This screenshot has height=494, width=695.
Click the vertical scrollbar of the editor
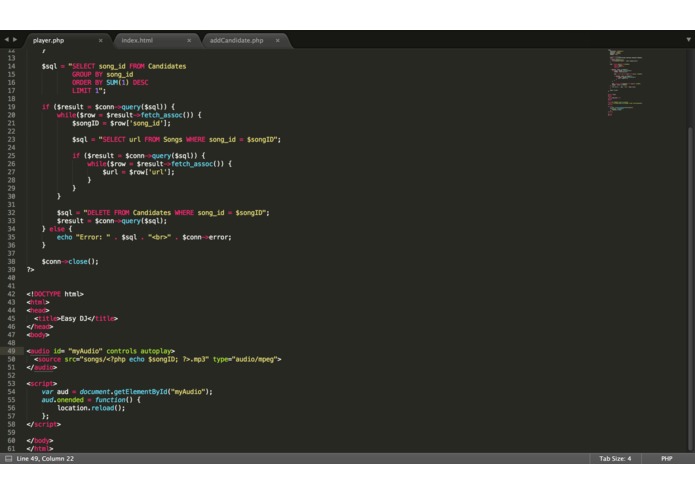[690, 288]
